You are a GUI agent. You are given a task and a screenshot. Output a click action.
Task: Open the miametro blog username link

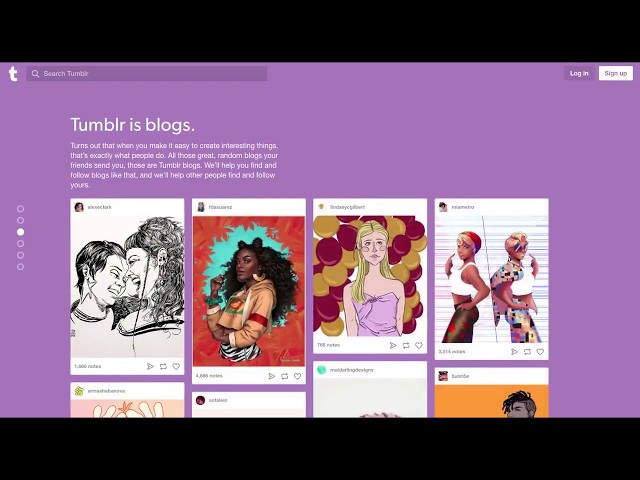[x=463, y=207]
